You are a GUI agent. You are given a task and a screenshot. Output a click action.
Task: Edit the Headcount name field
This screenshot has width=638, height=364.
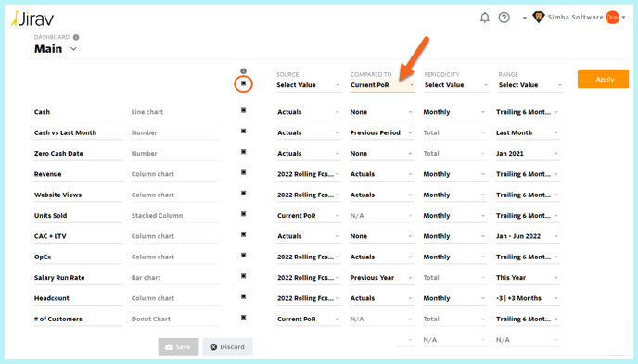[78, 298]
